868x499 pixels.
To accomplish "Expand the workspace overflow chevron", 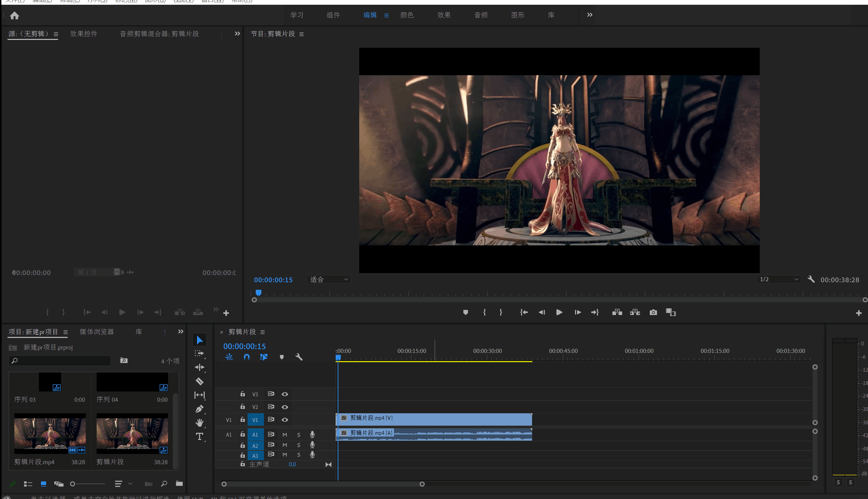I will coord(590,15).
